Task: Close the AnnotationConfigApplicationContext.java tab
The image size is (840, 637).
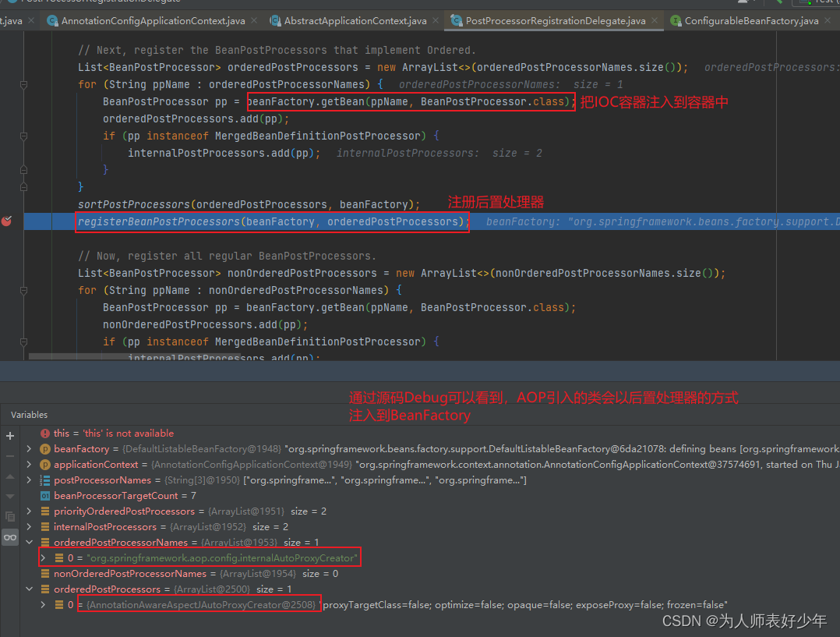Action: tap(254, 20)
